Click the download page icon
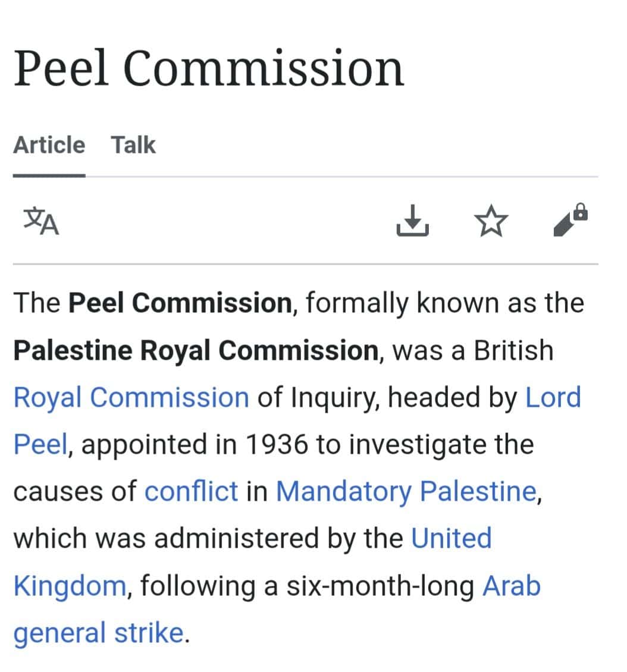This screenshot has height=672, width=627. [412, 221]
